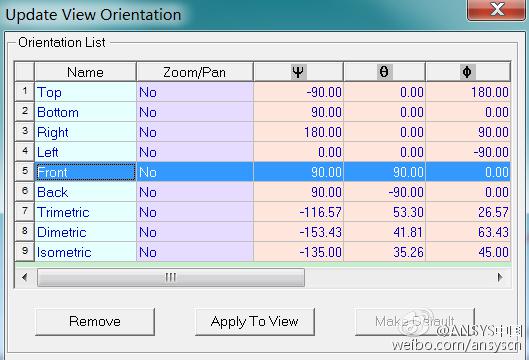Click the Name column header
Image resolution: width=529 pixels, height=360 pixels.
coord(85,72)
